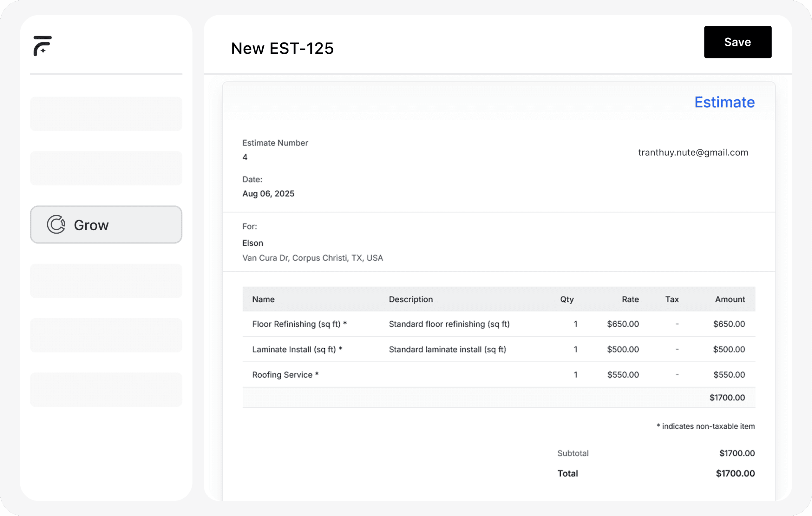This screenshot has height=516, width=812.
Task: Click the date Aug 06, 2025
Action: 268,194
